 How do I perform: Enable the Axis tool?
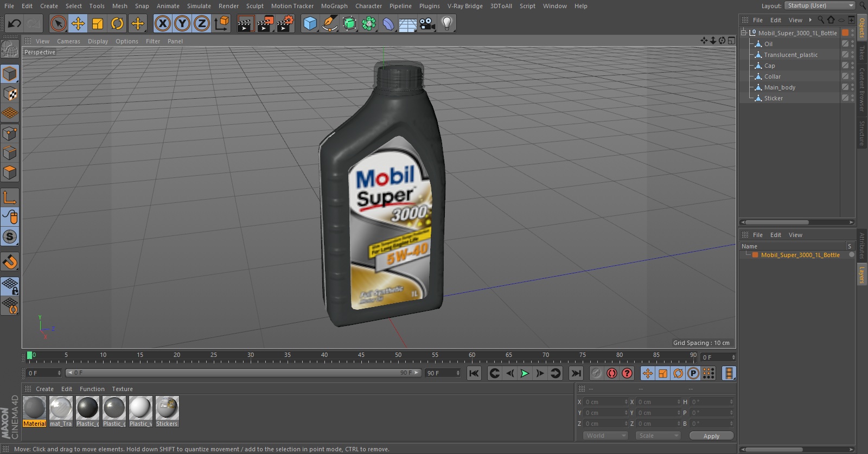[x=10, y=197]
